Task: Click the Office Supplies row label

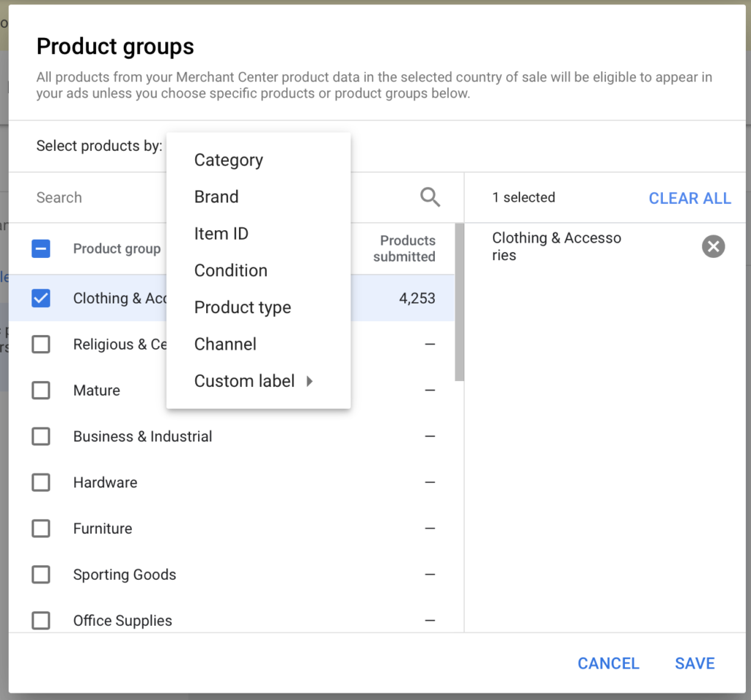Action: (122, 621)
